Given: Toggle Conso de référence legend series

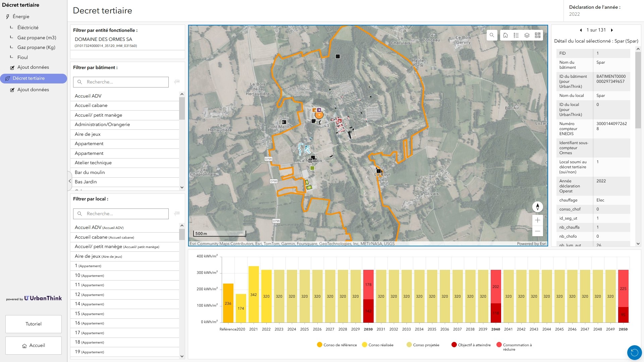Looking at the screenshot, I should pos(337,345).
